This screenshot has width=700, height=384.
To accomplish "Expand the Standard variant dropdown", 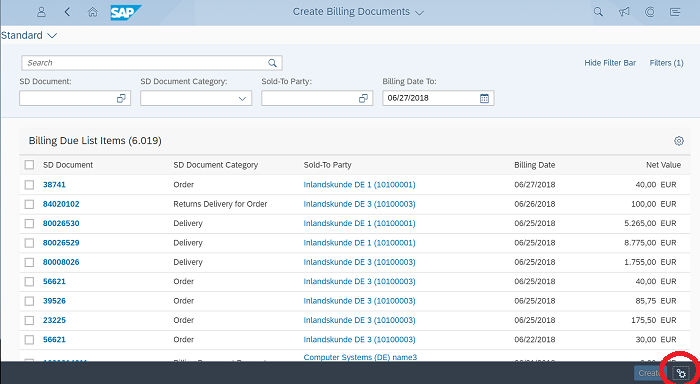I will tap(52, 35).
